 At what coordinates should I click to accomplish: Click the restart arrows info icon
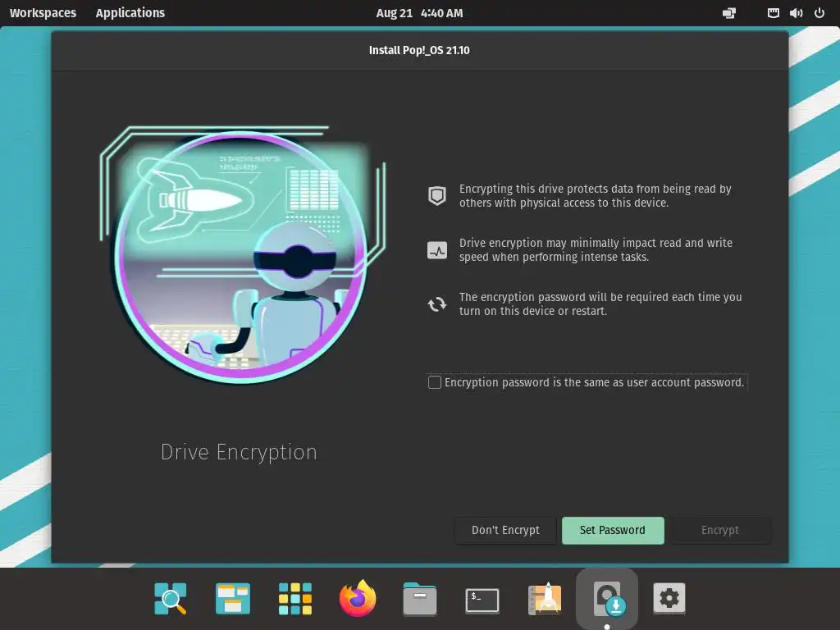click(437, 304)
